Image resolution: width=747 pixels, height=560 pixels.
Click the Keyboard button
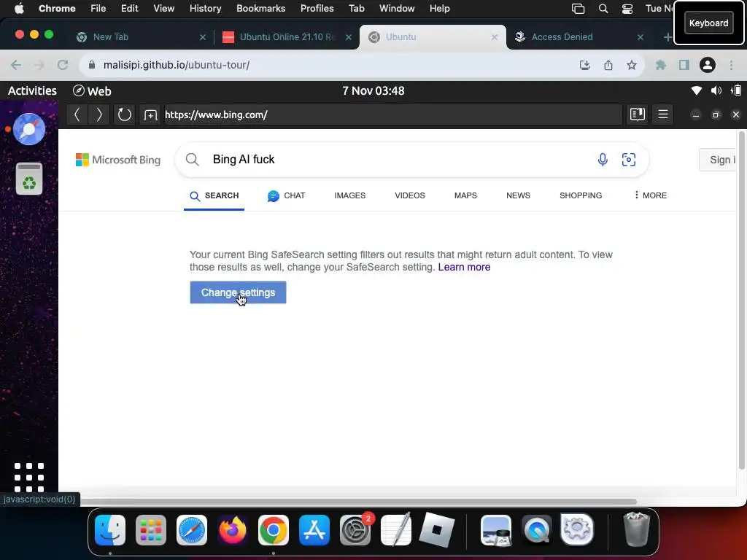point(708,23)
